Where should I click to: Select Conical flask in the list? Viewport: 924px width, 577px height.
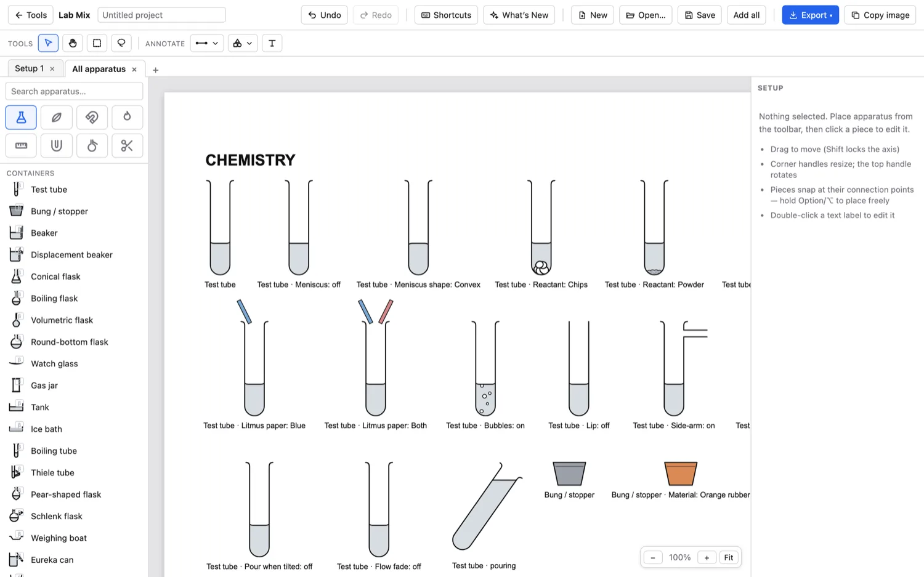click(74, 276)
